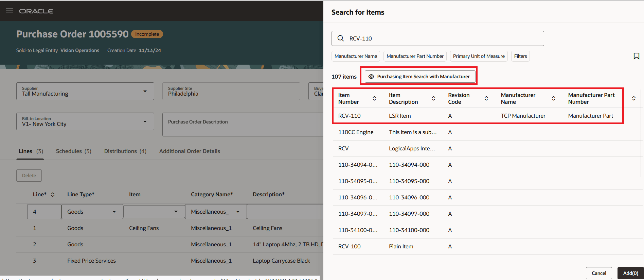The image size is (644, 280).
Task: Click eye icon in Purchasing Item Search button
Action: coord(371,77)
